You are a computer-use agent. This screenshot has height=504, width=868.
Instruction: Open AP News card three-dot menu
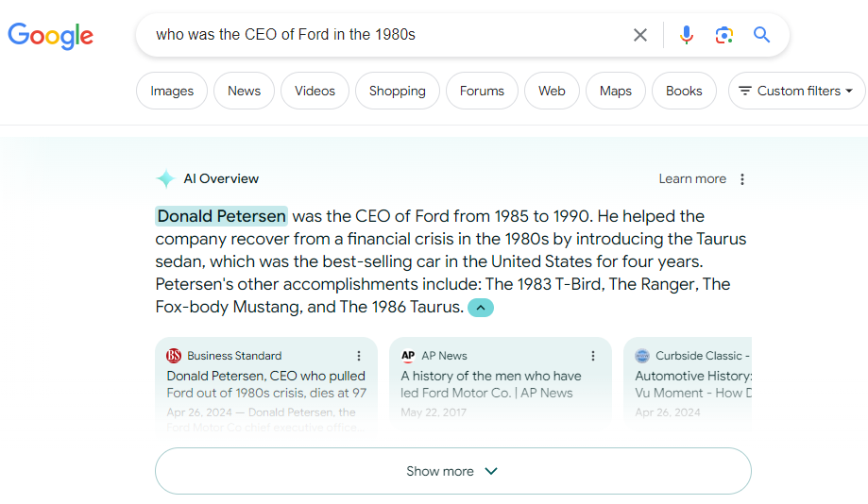point(593,356)
